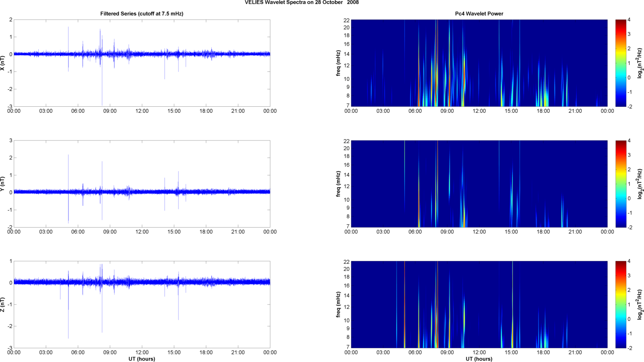The image size is (644, 362).
Task: Click UT (hours) label under bottom wavelet plot
Action: point(479,359)
